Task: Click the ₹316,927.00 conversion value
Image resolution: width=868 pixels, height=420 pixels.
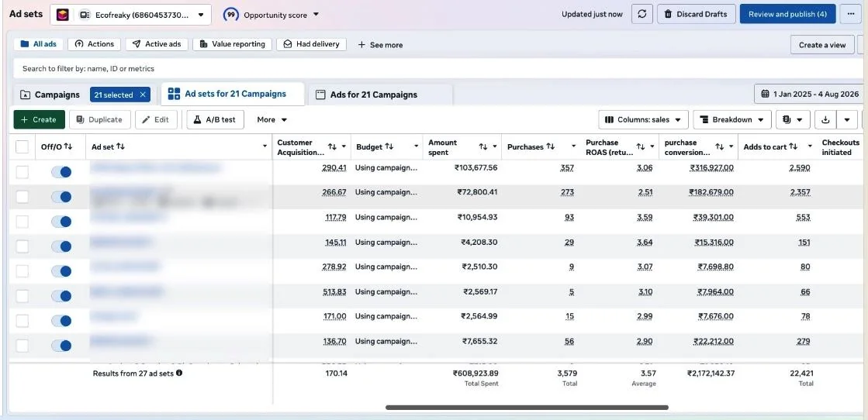Action: (x=712, y=167)
